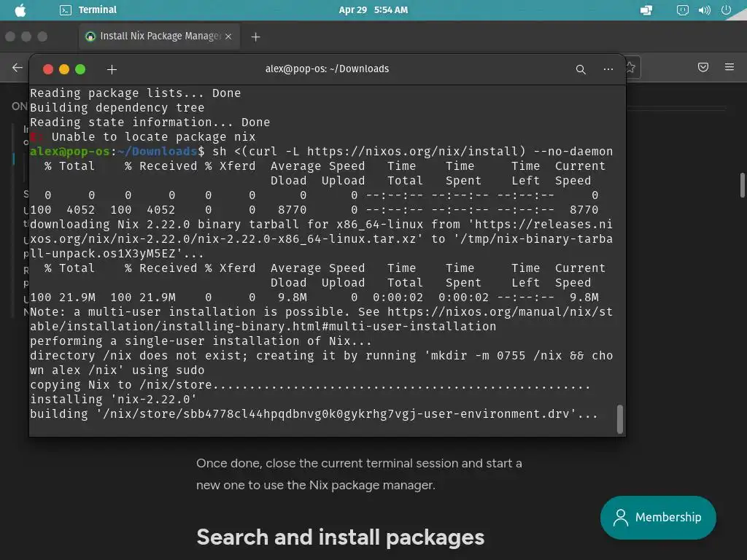Minimize the terminal with yellow button
The width and height of the screenshot is (747, 560).
[x=64, y=69]
